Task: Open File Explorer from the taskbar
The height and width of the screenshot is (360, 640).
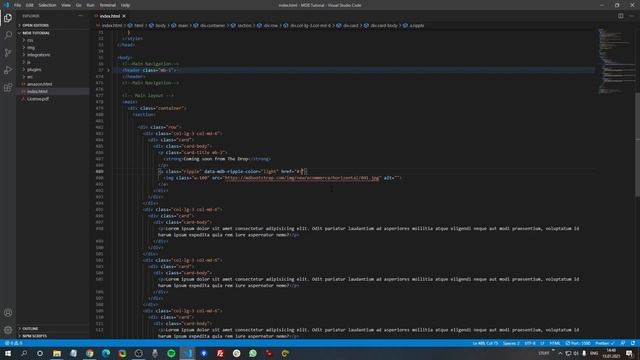Action: tap(57, 353)
